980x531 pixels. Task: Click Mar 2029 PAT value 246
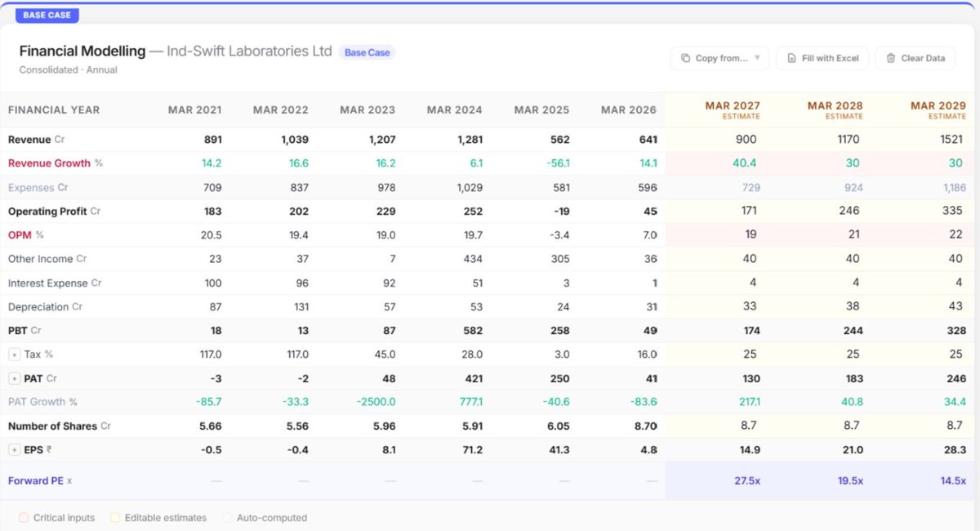[955, 378]
